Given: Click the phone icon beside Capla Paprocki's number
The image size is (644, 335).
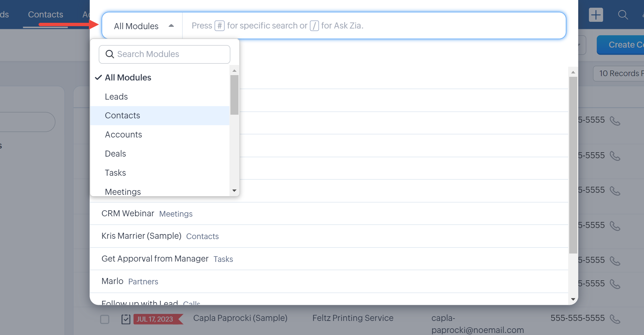Looking at the screenshot, I should (x=615, y=319).
